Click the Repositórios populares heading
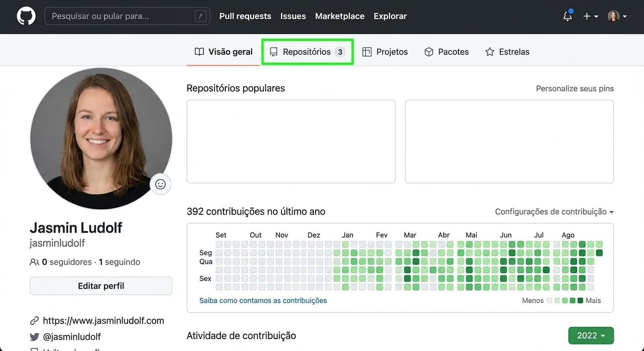This screenshot has width=644, height=351. (x=236, y=88)
